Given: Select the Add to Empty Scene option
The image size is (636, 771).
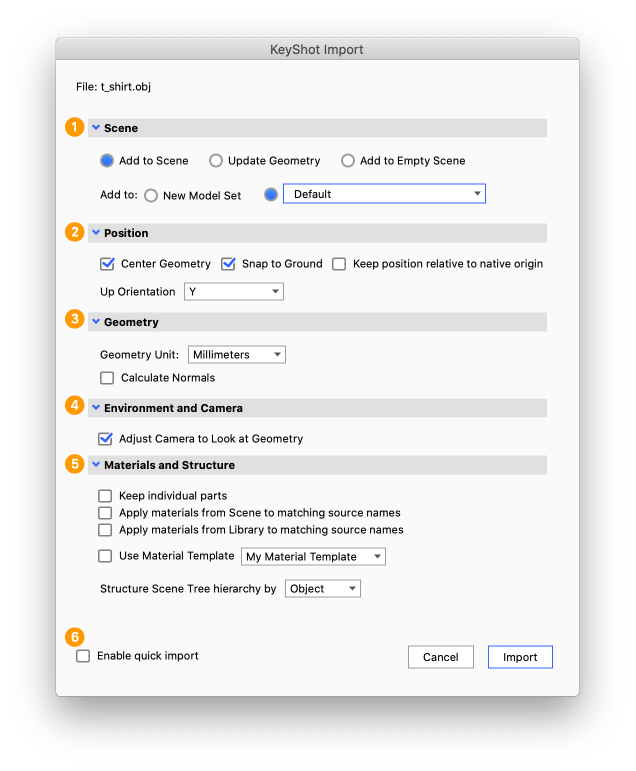Looking at the screenshot, I should (348, 161).
